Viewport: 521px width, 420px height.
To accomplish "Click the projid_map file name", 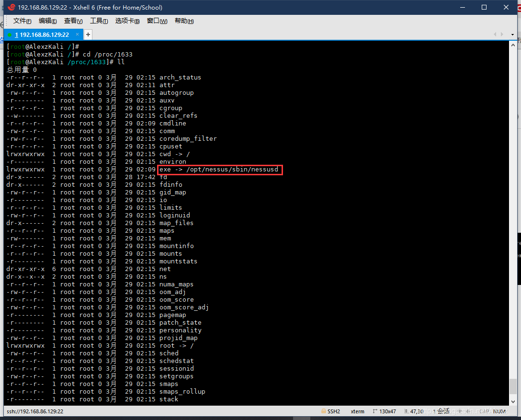I will tap(179, 338).
